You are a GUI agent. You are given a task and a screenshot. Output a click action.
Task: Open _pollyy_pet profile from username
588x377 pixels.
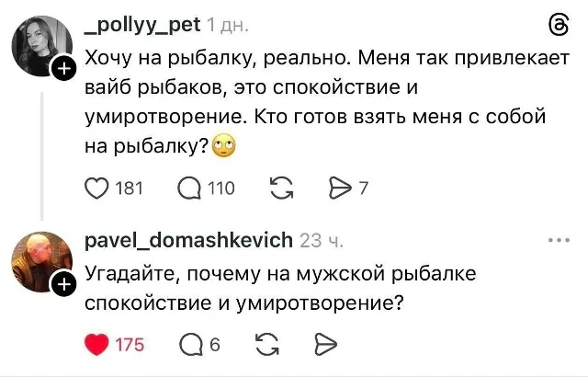[x=142, y=25]
